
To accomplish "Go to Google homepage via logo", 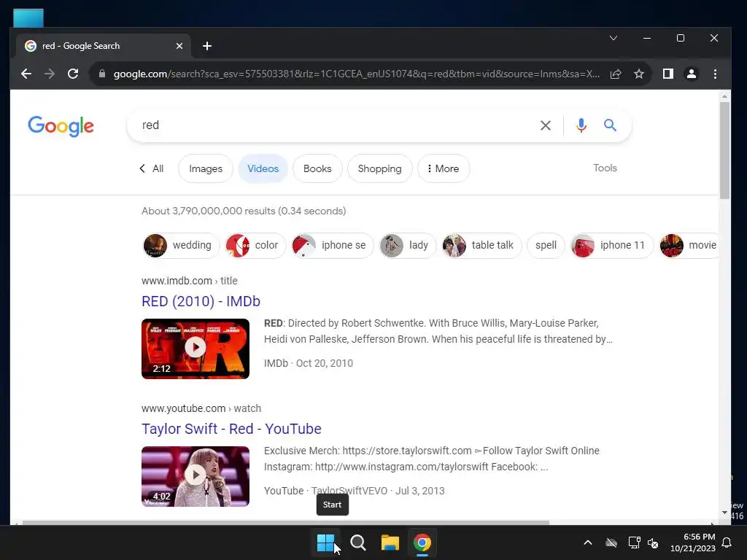I will [x=61, y=126].
